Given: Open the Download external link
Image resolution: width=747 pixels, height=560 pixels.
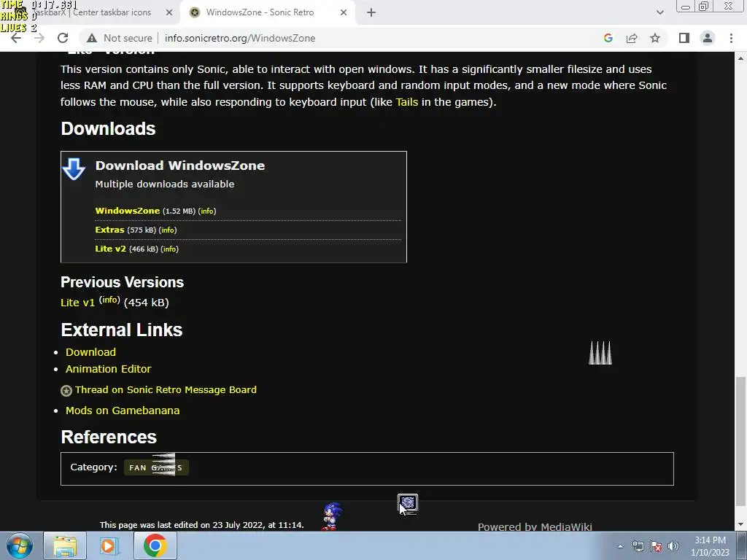Looking at the screenshot, I should click(x=90, y=352).
